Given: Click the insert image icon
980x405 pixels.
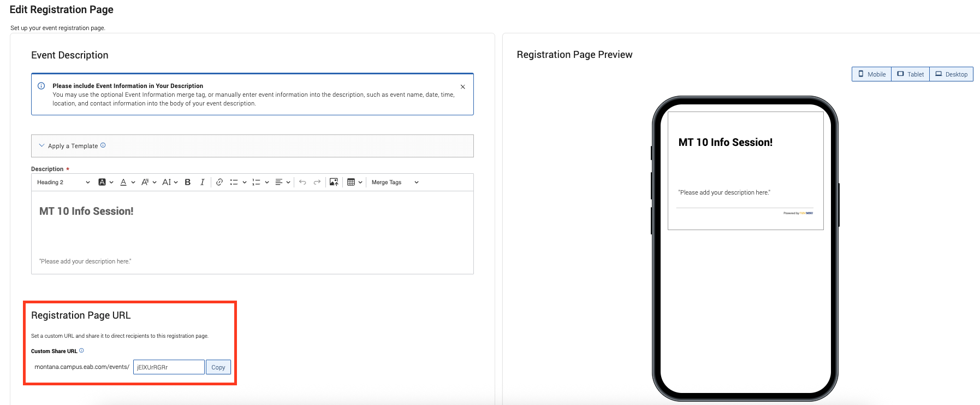Looking at the screenshot, I should coord(334,183).
